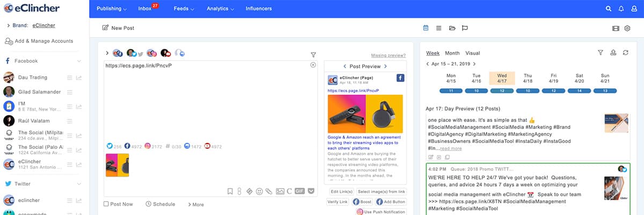Click the New Post compose icon

105,28
